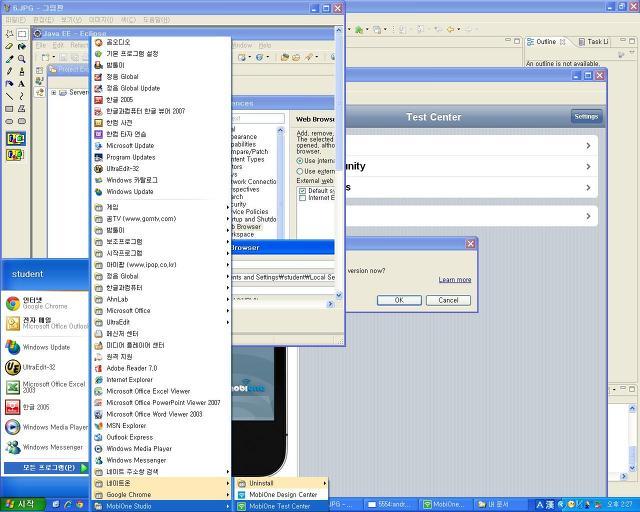Follow the 'Learn more' link in the dialog
The image size is (640, 512).
click(x=455, y=280)
